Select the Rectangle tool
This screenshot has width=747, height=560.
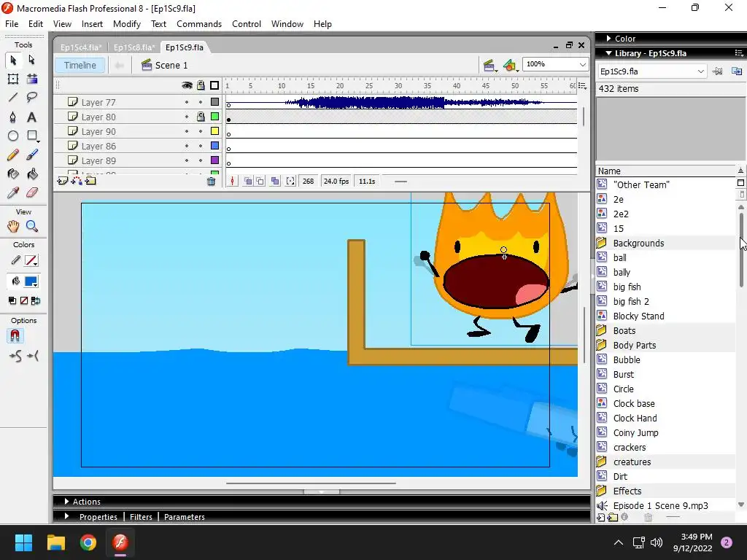32,136
